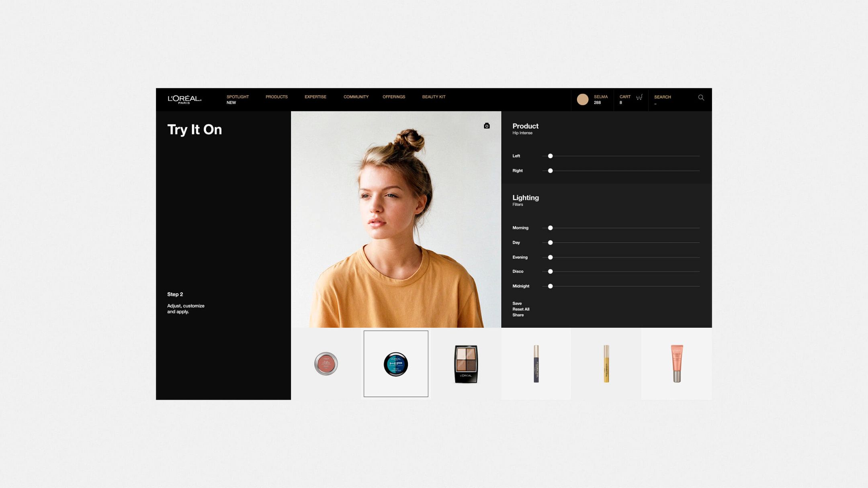Click the camera snapshot icon

[487, 126]
